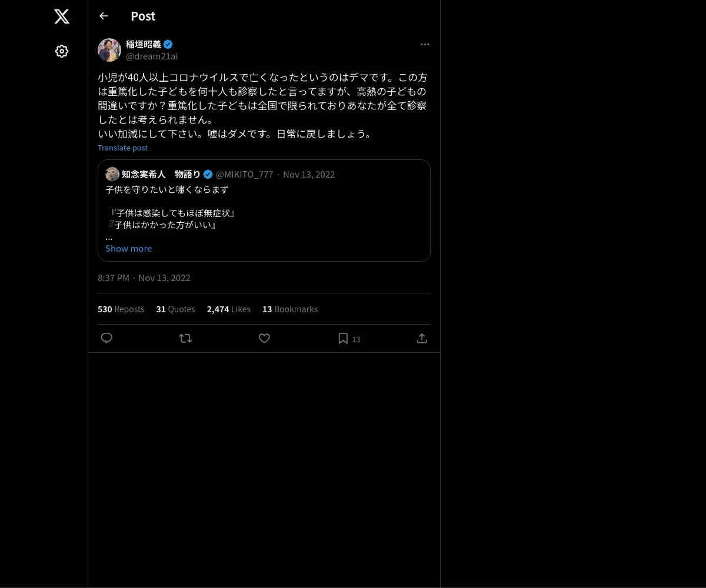View the 2,474 Likes list
706x588 pixels.
228,309
